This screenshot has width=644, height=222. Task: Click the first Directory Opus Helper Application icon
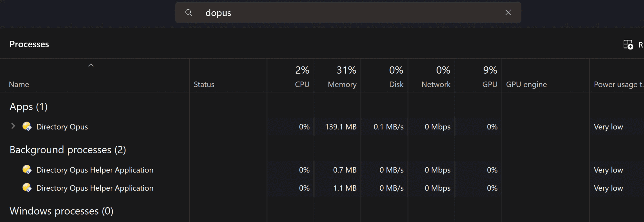pyautogui.click(x=27, y=170)
